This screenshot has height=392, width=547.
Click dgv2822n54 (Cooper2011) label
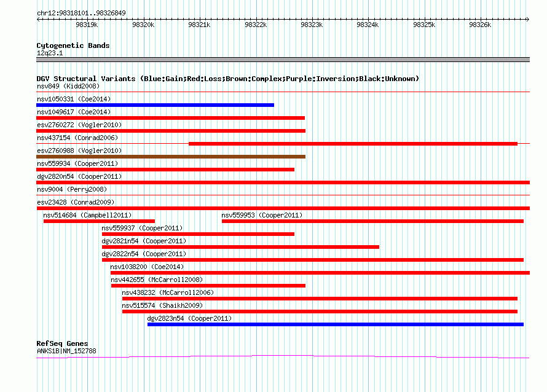click(x=144, y=254)
